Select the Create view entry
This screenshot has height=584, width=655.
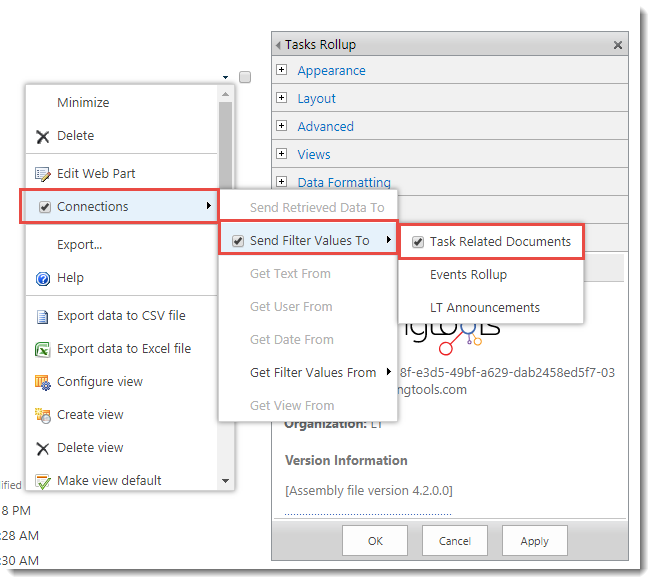90,415
